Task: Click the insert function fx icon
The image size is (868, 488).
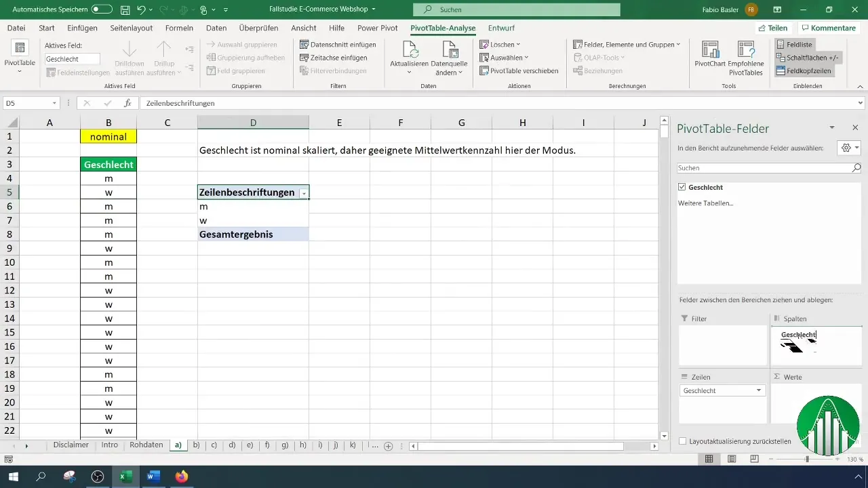Action: [127, 103]
